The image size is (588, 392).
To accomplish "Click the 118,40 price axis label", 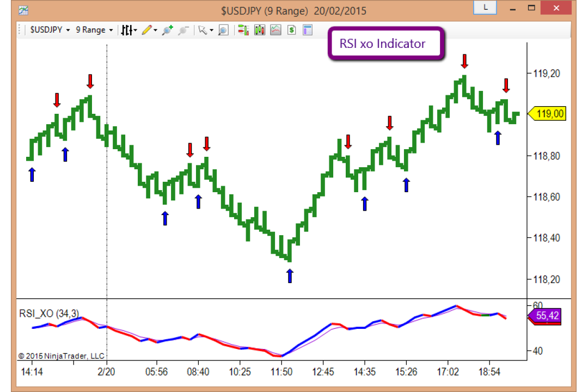I will click(x=547, y=238).
